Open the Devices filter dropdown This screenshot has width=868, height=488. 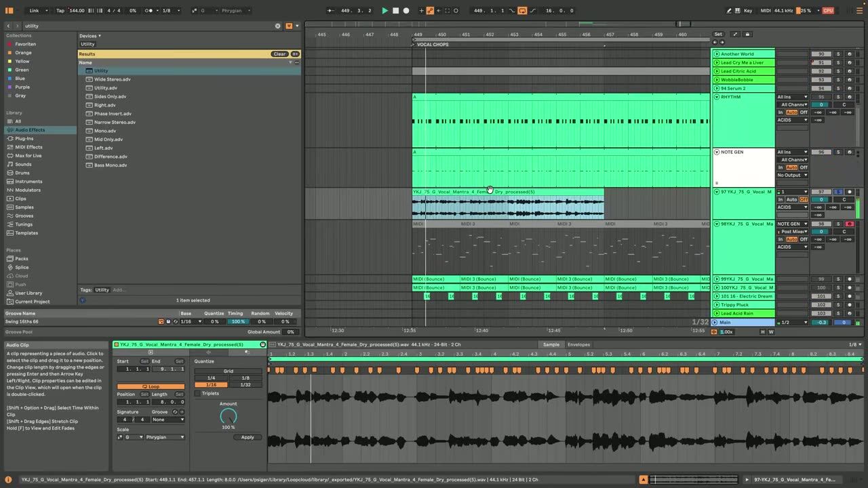(90, 36)
